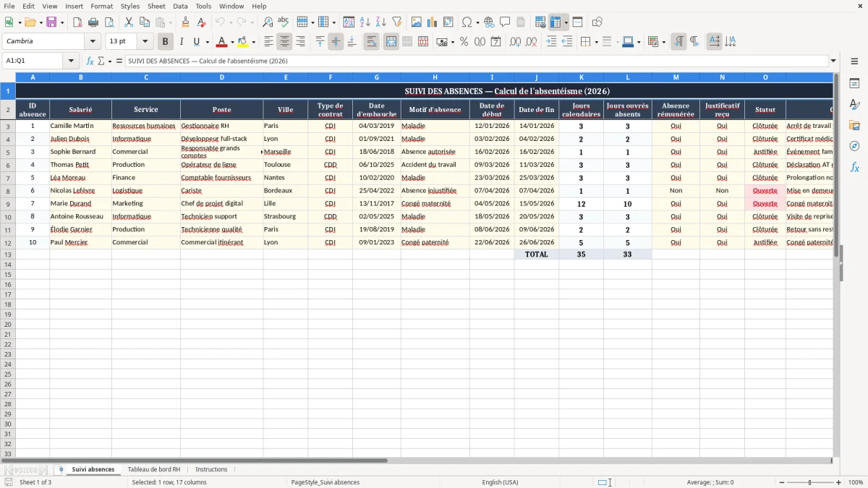Open sidebar Functions fx panel

coord(854,167)
